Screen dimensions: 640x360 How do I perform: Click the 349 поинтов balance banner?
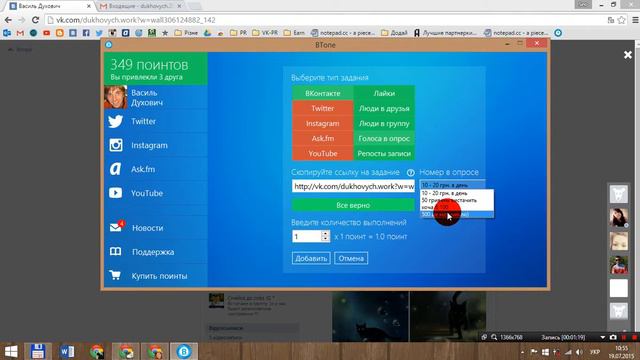click(156, 69)
